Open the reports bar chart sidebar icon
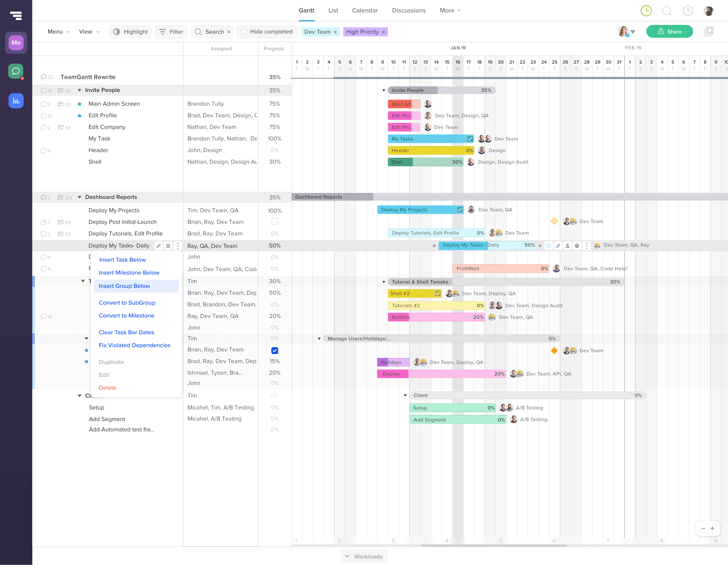The width and height of the screenshot is (728, 565). [16, 101]
